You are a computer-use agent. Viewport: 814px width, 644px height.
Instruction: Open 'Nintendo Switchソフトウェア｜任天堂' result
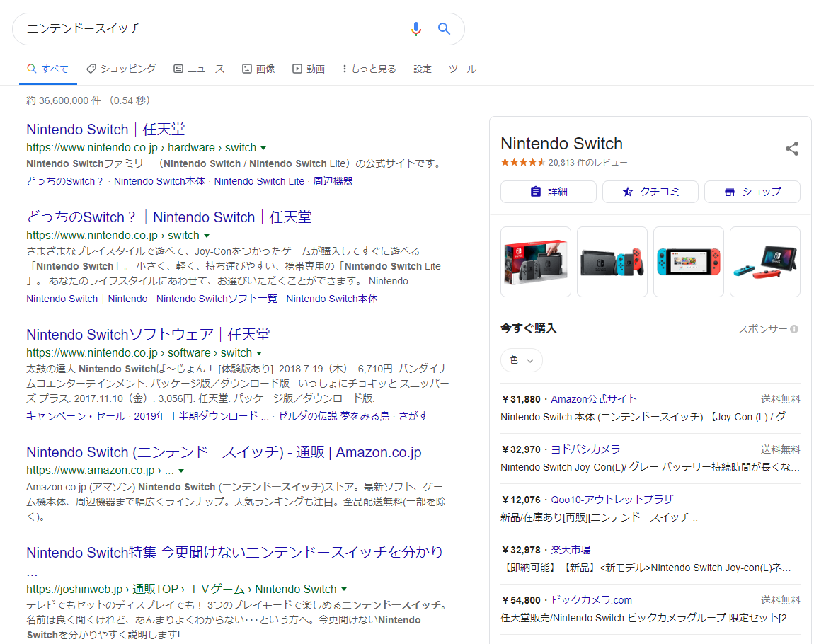pyautogui.click(x=149, y=335)
